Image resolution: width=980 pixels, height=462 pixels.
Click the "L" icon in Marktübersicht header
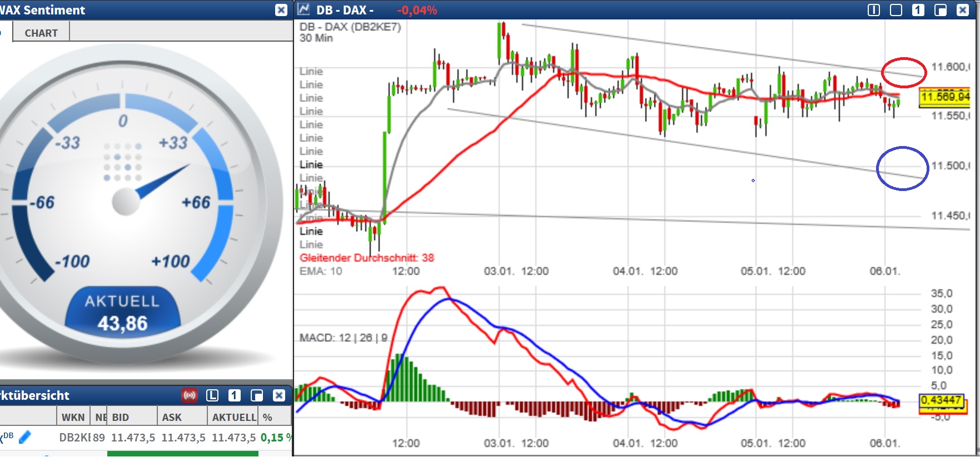pyautogui.click(x=212, y=395)
